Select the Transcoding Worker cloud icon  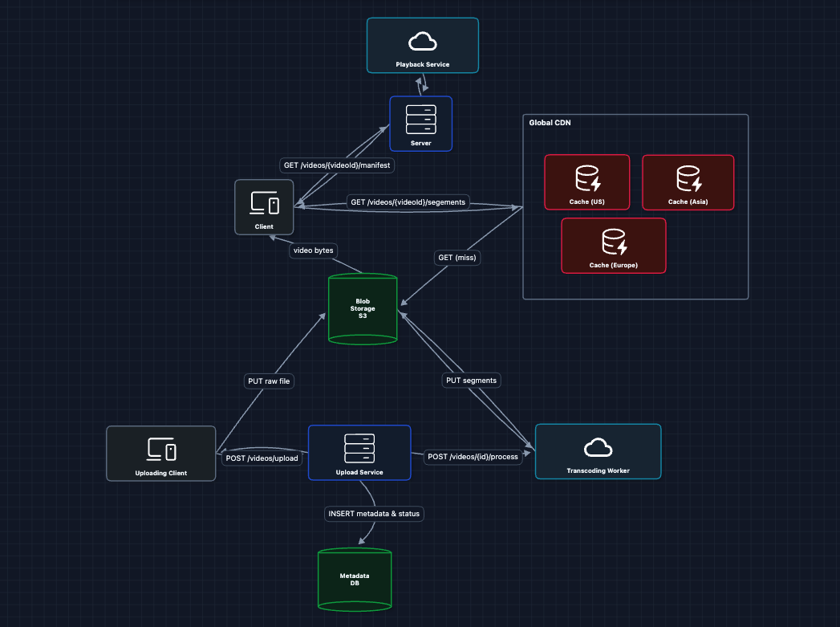click(x=598, y=446)
